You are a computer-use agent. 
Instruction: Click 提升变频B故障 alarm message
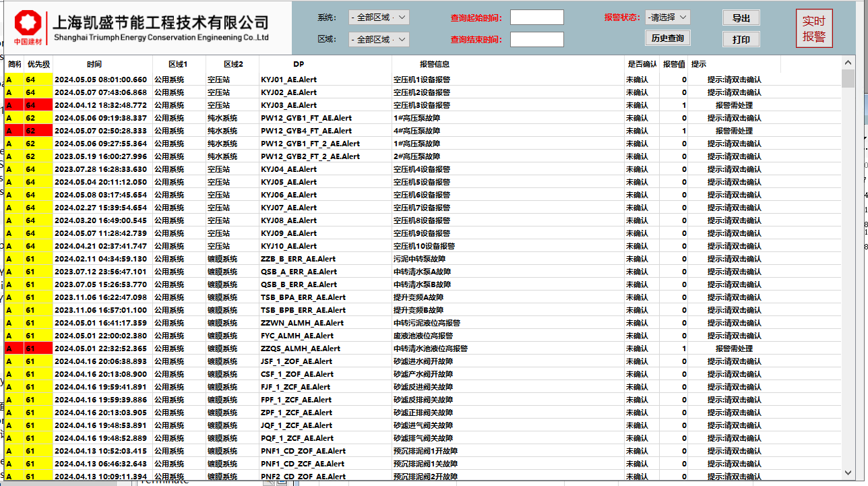[x=418, y=310]
